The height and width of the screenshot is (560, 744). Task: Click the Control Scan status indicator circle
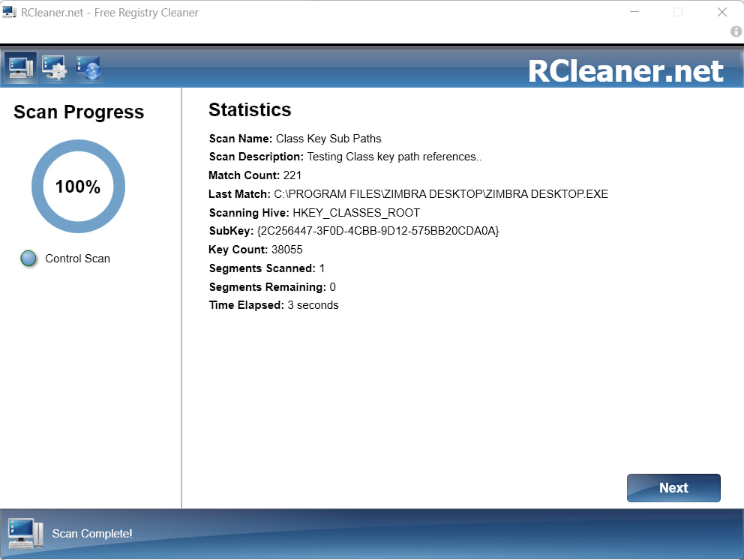coord(28,259)
